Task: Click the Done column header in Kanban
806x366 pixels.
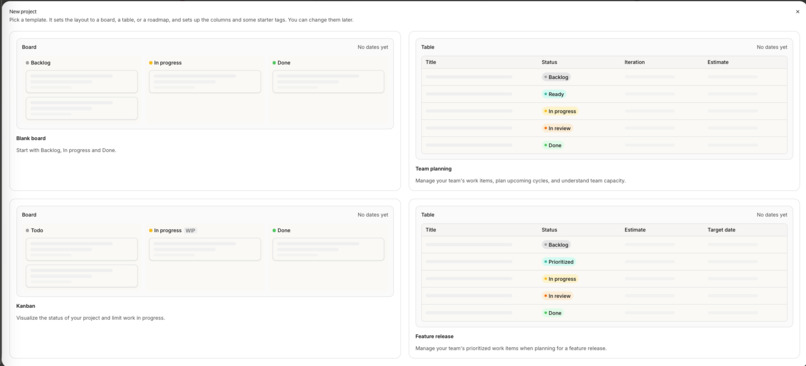Action: coord(281,230)
